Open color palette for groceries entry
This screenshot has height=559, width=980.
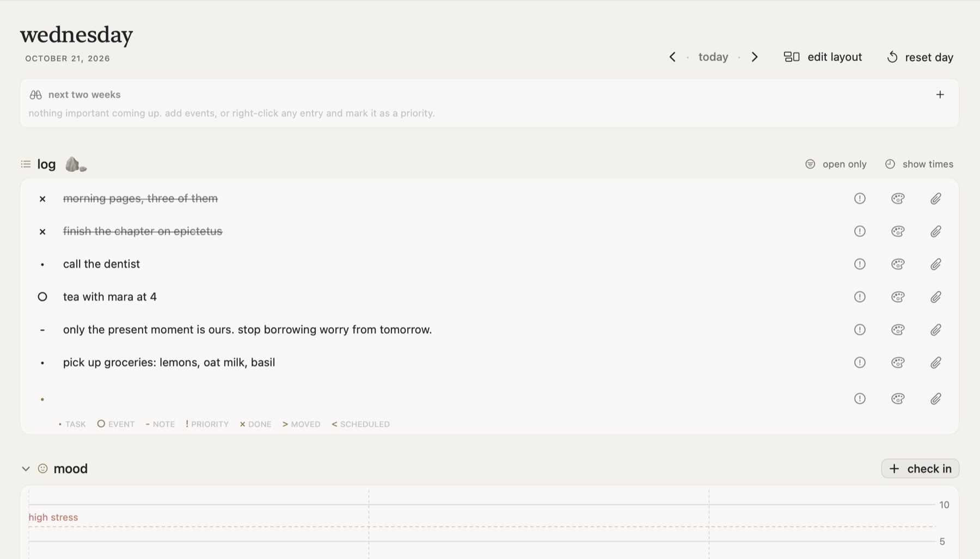coord(898,363)
